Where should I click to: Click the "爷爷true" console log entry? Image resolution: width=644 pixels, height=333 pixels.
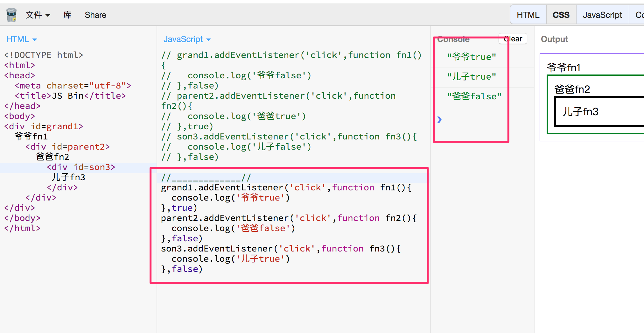[x=472, y=57]
